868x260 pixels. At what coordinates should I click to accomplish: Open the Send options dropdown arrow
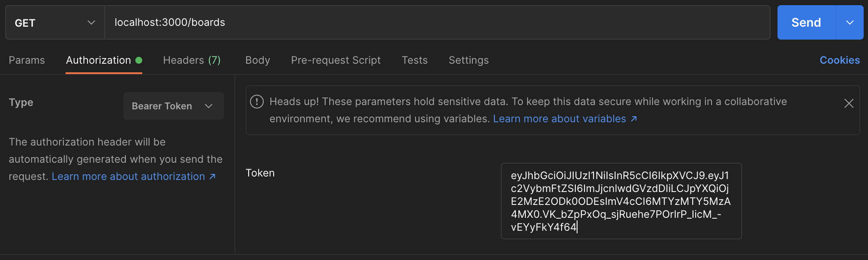pyautogui.click(x=849, y=22)
